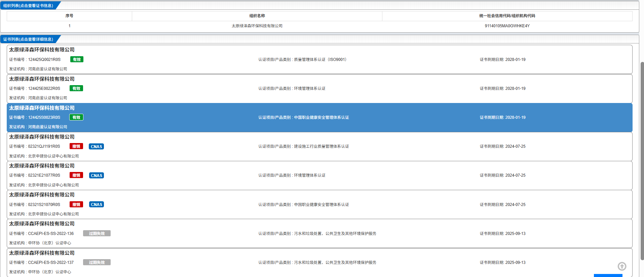Image resolution: width=644 pixels, height=277 pixels.
Task: Click the credit code 91140105MA0GWHKE4Y
Action: pos(507,26)
